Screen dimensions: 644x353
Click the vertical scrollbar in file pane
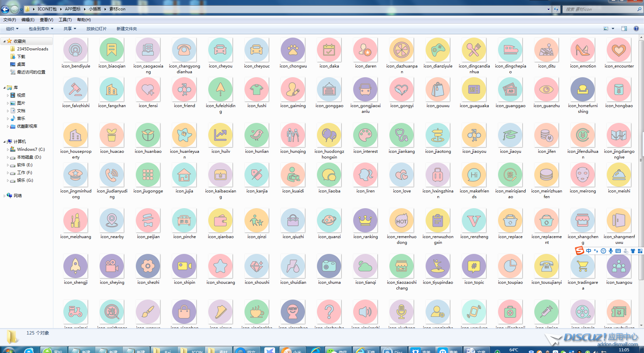point(641,168)
